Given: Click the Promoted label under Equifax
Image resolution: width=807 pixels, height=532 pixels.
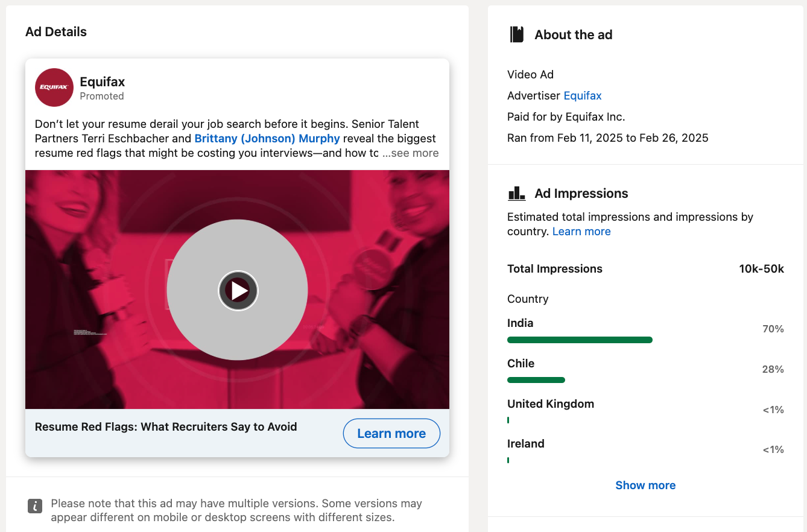Looking at the screenshot, I should (x=102, y=97).
